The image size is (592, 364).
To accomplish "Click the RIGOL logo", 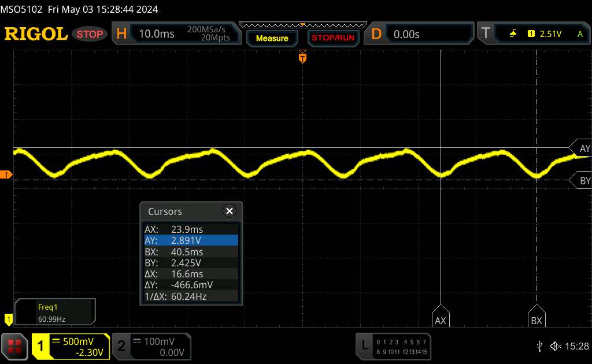I will tap(36, 34).
